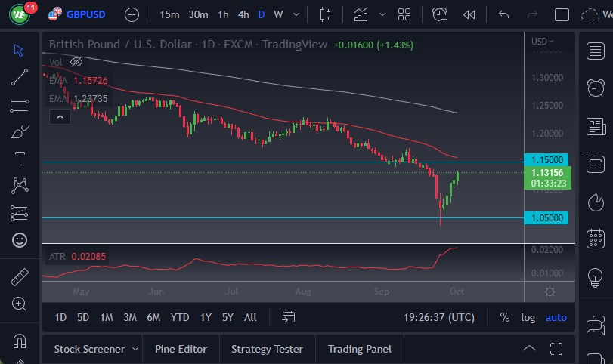
Task: Open the Strategy Tester tab
Action: click(267, 349)
